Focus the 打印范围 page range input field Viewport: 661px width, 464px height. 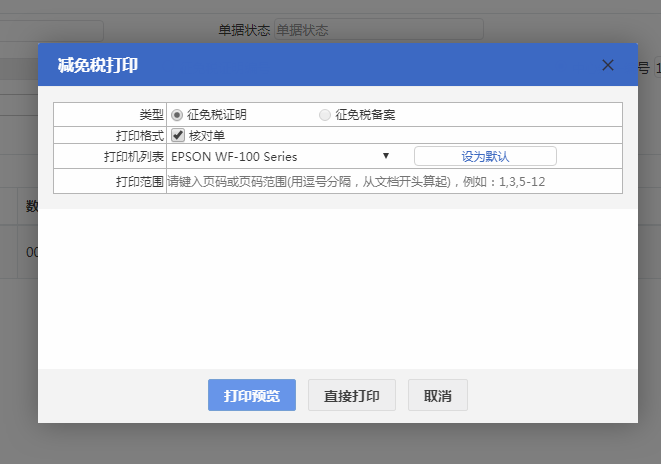394,182
